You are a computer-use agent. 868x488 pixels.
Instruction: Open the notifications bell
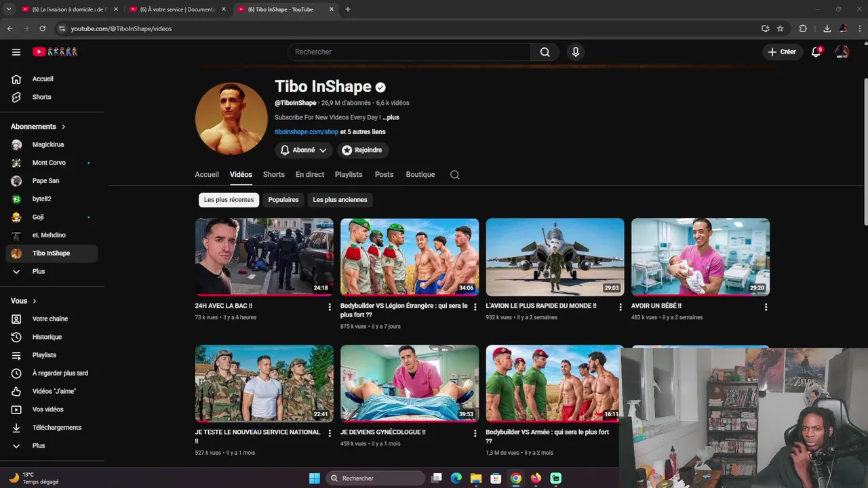(x=816, y=52)
